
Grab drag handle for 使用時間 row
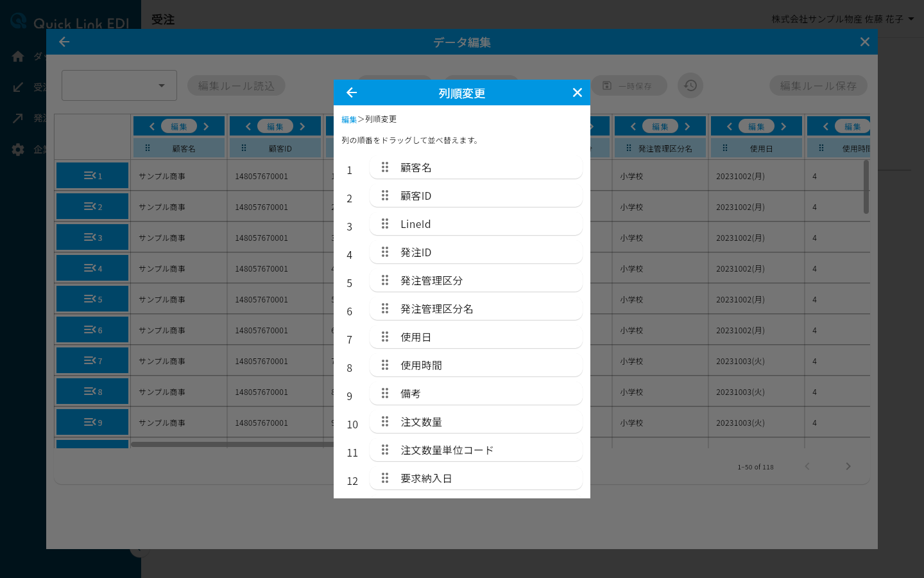385,365
